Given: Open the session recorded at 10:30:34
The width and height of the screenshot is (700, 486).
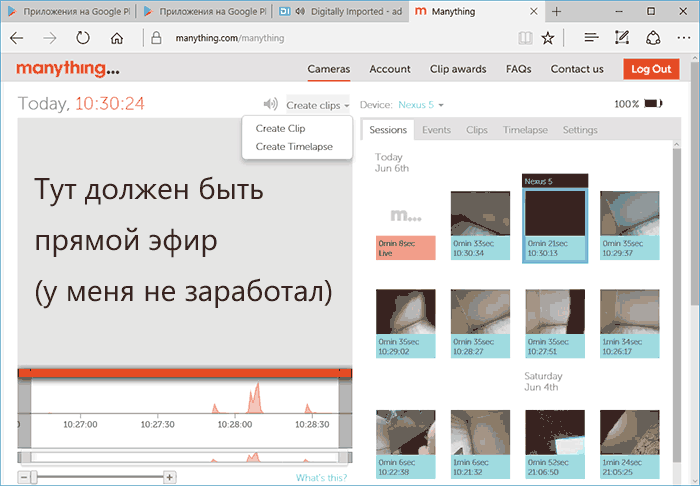Looking at the screenshot, I should 480,226.
